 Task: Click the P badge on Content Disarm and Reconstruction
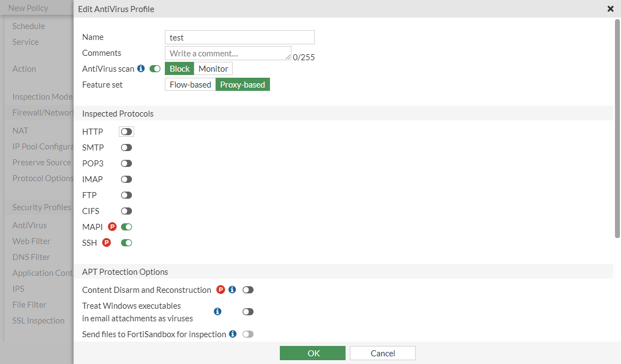pyautogui.click(x=220, y=290)
